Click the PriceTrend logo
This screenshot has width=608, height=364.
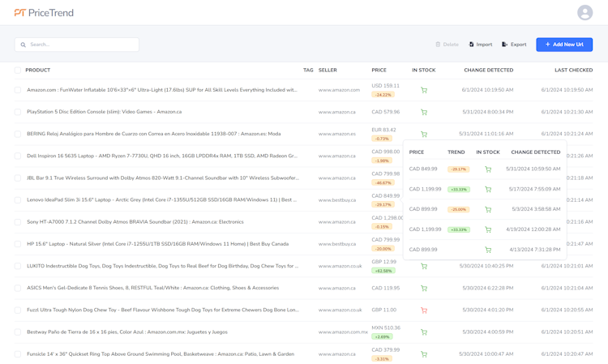[44, 13]
